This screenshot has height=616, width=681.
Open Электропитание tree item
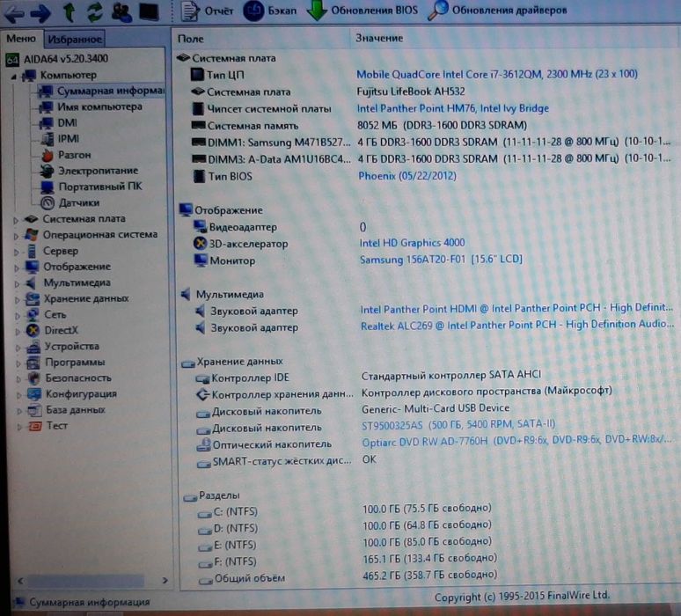pos(90,171)
